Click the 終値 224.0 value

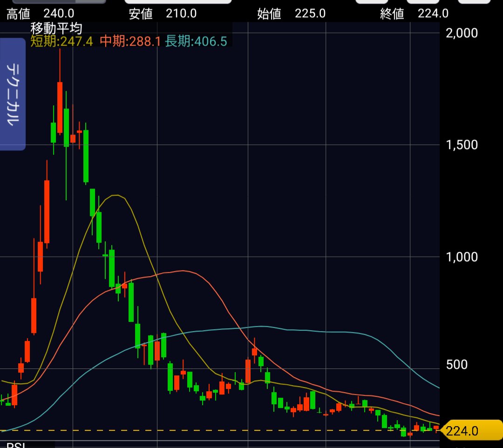(414, 14)
